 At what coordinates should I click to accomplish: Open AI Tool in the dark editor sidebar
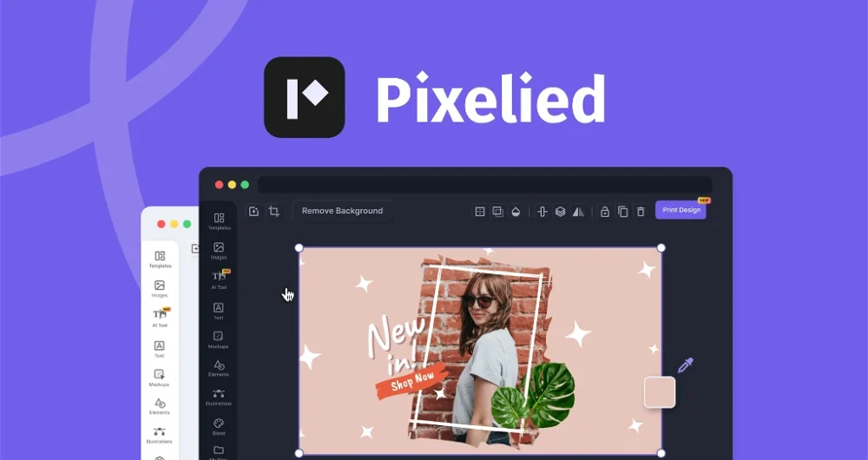[x=219, y=279]
